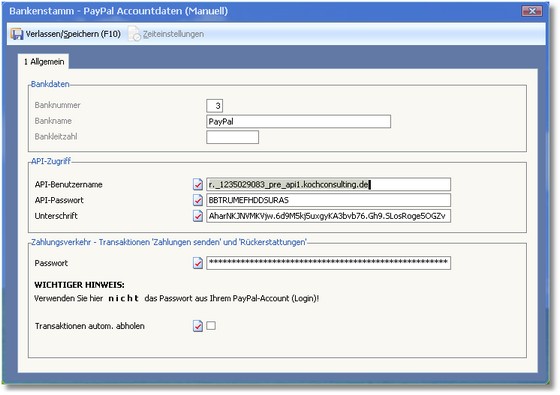Click into the Bankname field showing PayPal
The image size is (560, 395).
pyautogui.click(x=299, y=121)
